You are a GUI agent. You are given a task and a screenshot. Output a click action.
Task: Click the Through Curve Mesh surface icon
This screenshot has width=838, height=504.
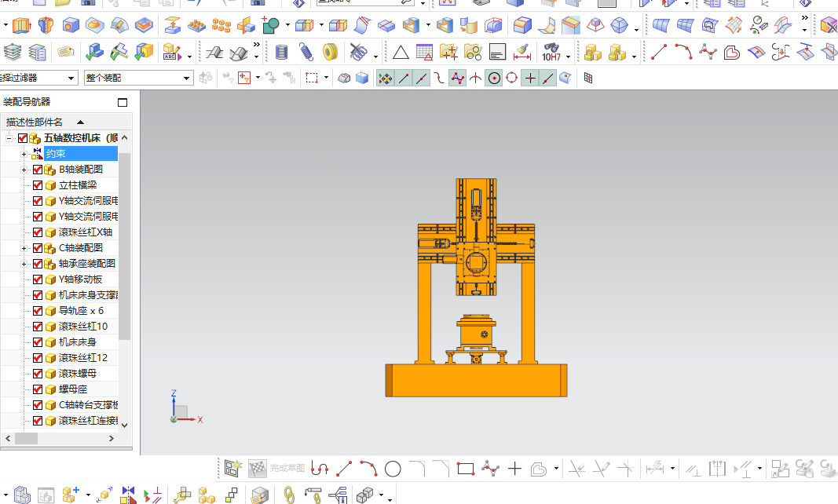[685, 25]
